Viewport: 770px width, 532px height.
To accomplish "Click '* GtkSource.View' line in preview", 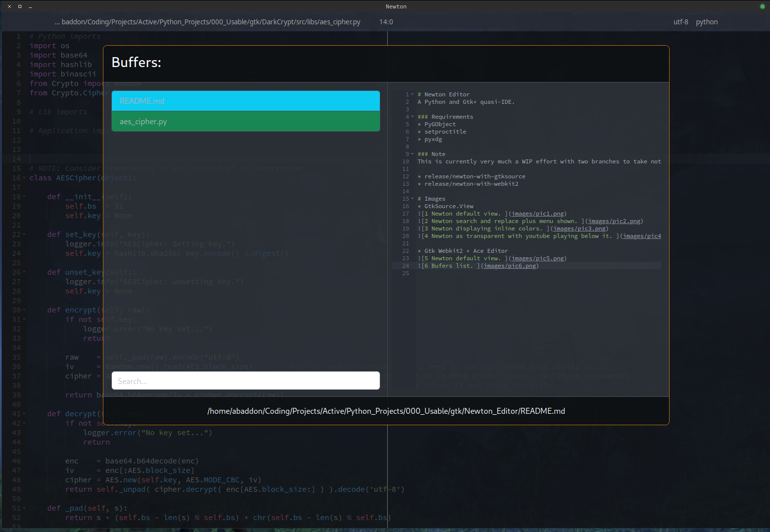I will pos(445,206).
